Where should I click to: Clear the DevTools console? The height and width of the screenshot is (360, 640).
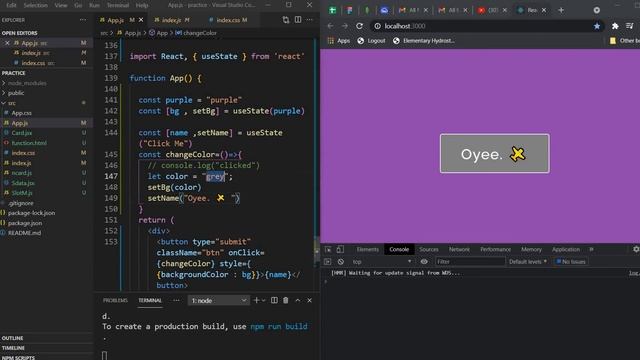[x=340, y=262]
